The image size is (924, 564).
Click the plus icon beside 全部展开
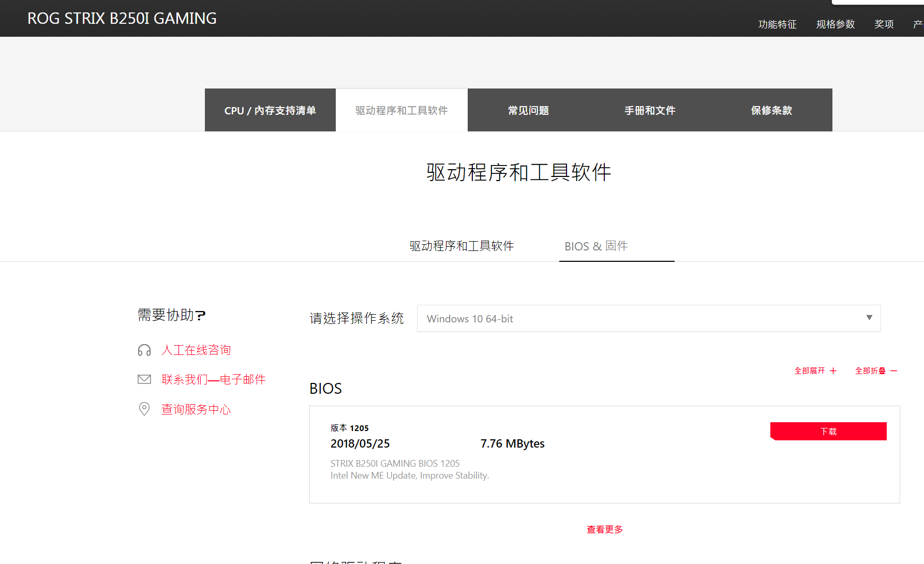(833, 371)
